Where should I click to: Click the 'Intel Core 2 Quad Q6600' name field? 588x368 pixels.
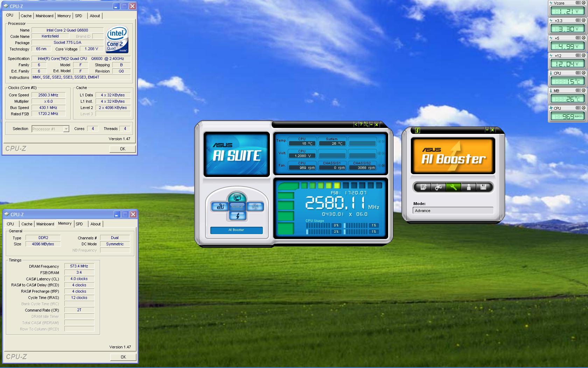pyautogui.click(x=67, y=30)
